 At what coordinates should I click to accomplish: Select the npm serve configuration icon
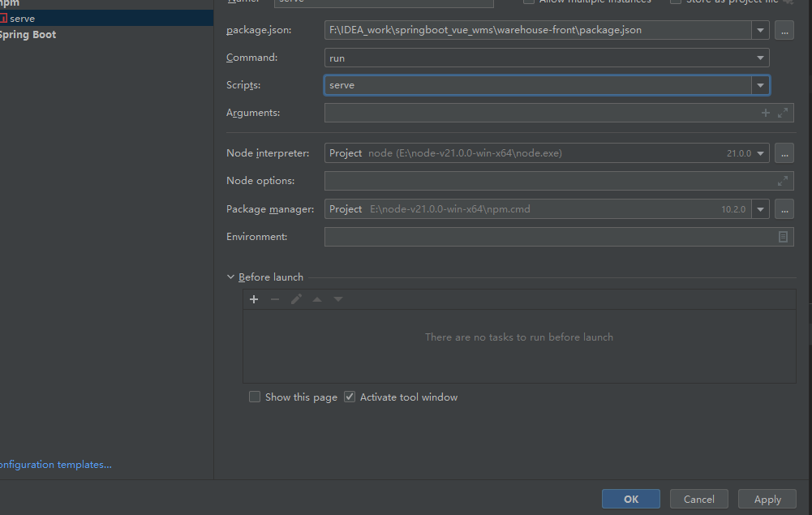(x=3, y=19)
